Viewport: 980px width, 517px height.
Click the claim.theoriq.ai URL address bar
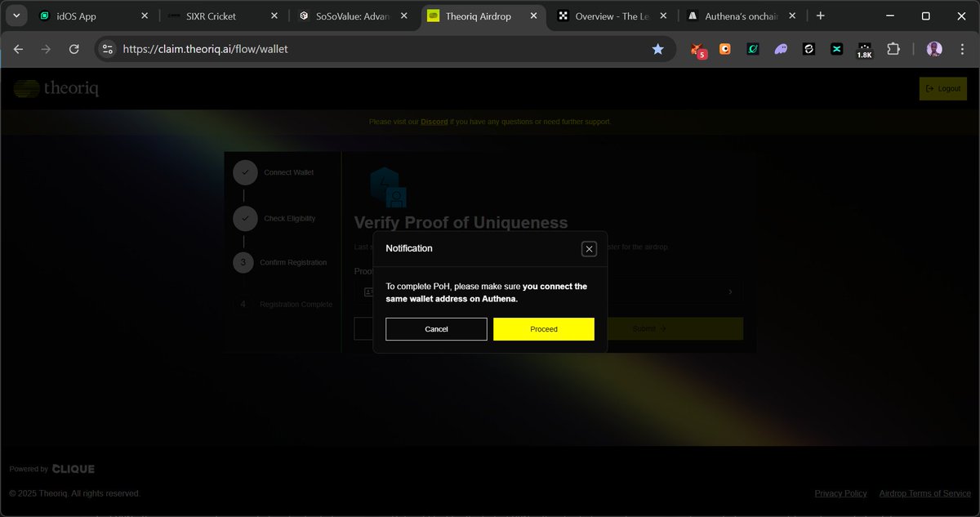click(x=384, y=49)
